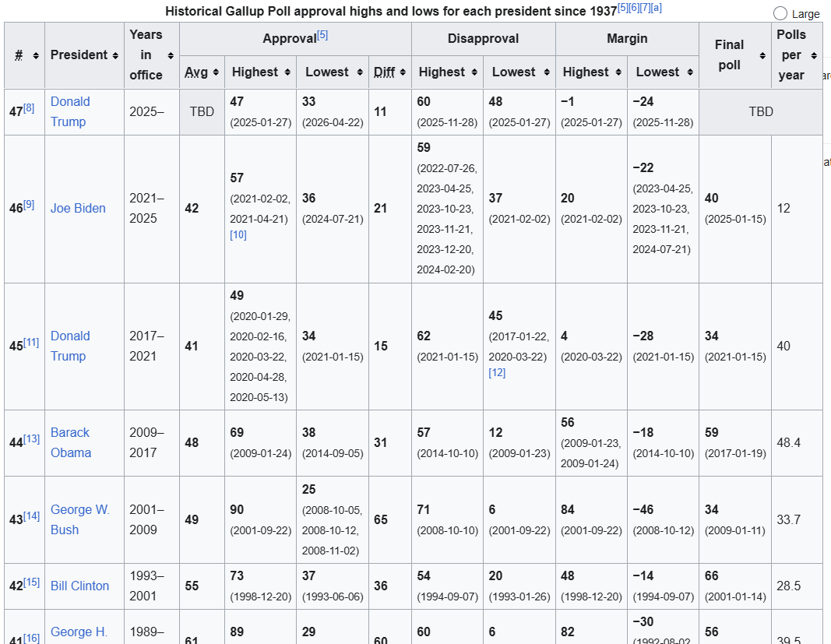Sort table by # column arrows
This screenshot has height=644, width=831.
click(x=36, y=55)
